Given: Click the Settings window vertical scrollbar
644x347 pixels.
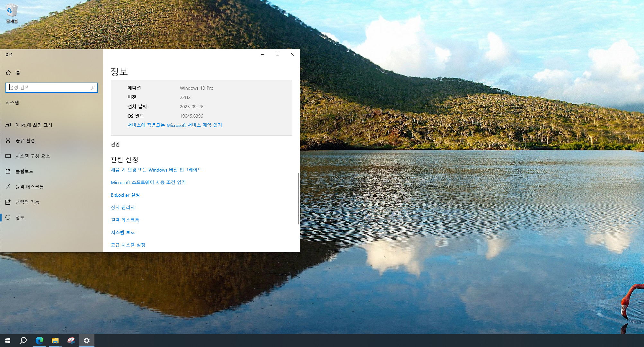Looking at the screenshot, I should pos(298,199).
